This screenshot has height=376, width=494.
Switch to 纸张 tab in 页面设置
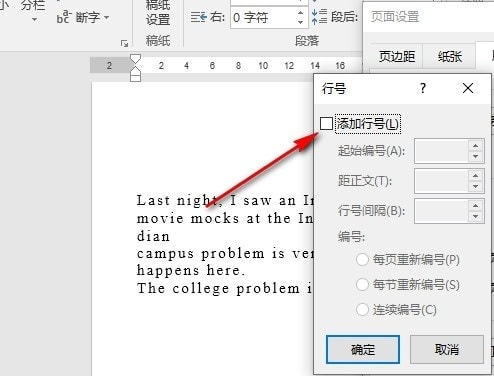point(450,56)
